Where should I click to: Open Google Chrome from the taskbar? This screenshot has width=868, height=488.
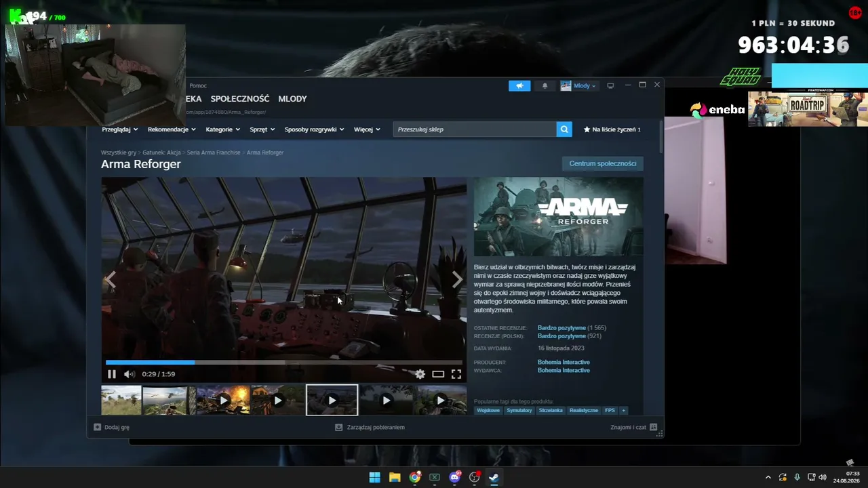pos(414,477)
